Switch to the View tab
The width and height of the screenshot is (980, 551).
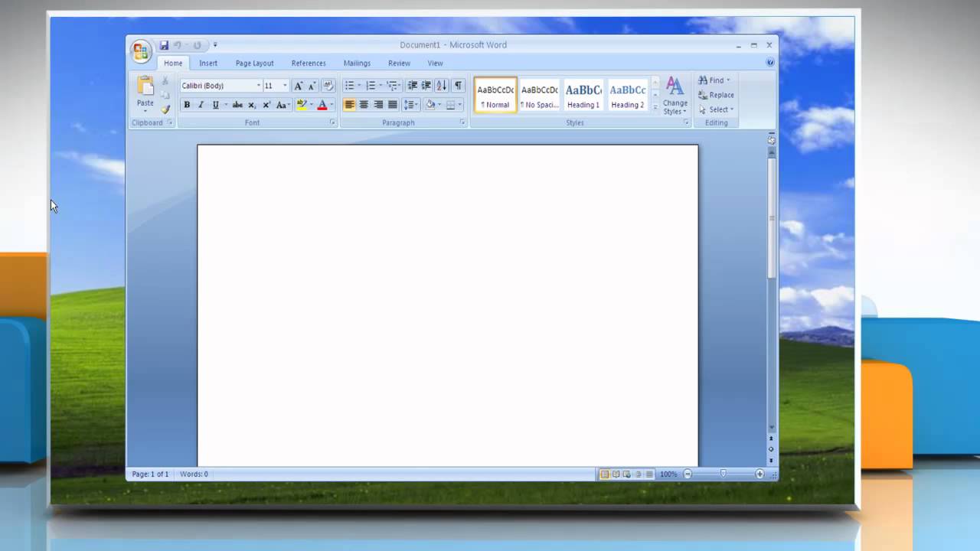pyautogui.click(x=435, y=64)
